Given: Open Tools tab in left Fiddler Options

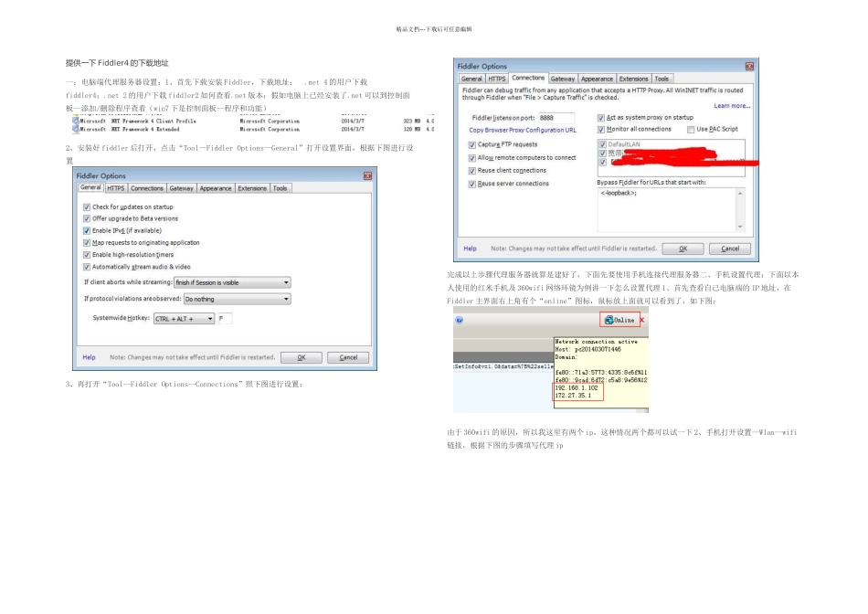Looking at the screenshot, I should (x=281, y=188).
